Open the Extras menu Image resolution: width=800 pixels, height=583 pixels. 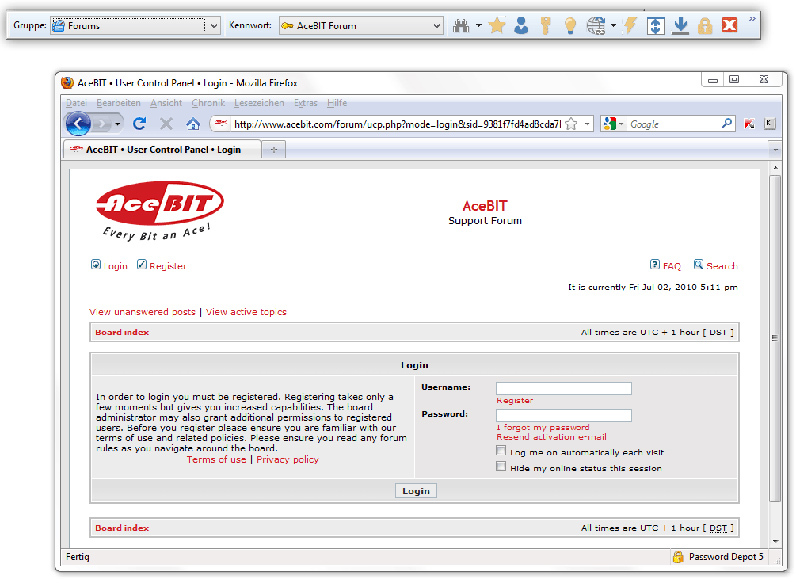[x=306, y=103]
